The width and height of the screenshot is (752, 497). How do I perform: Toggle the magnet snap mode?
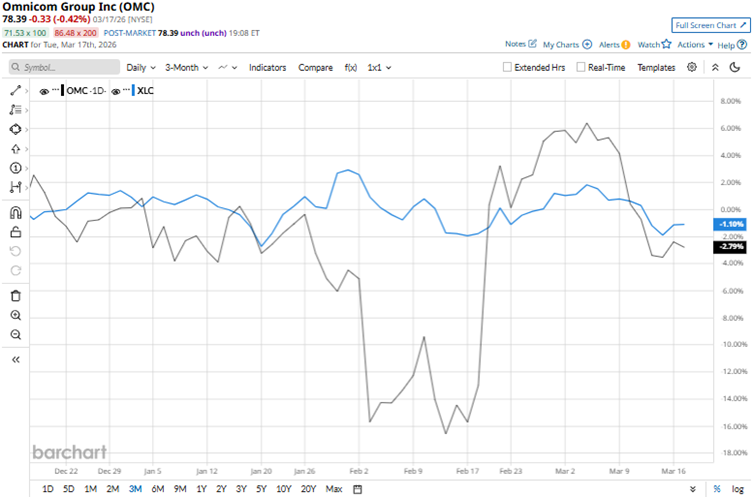(15, 212)
